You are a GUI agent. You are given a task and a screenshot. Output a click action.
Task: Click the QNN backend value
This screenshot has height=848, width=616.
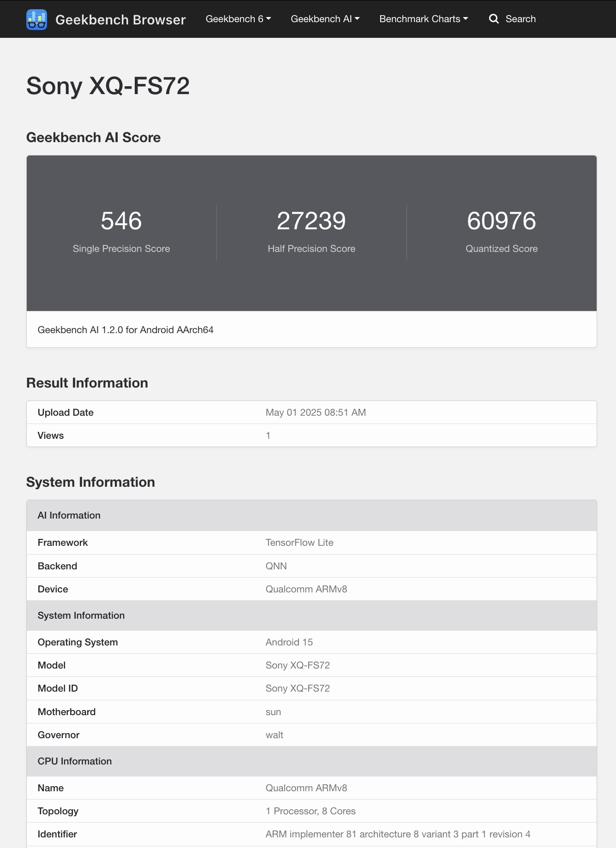(276, 566)
